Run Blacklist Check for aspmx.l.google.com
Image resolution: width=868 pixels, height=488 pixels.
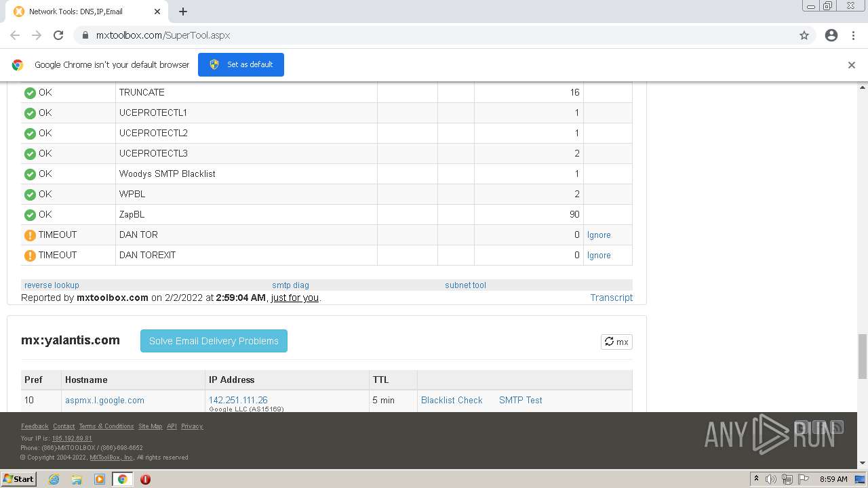452,400
